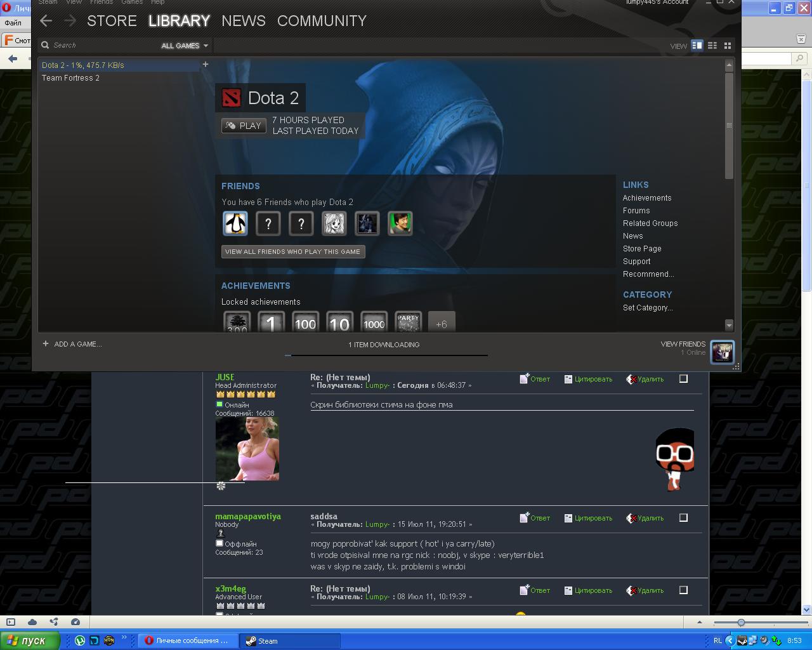Open the dark blue avatar friend profile
The height and width of the screenshot is (650, 812).
click(367, 223)
